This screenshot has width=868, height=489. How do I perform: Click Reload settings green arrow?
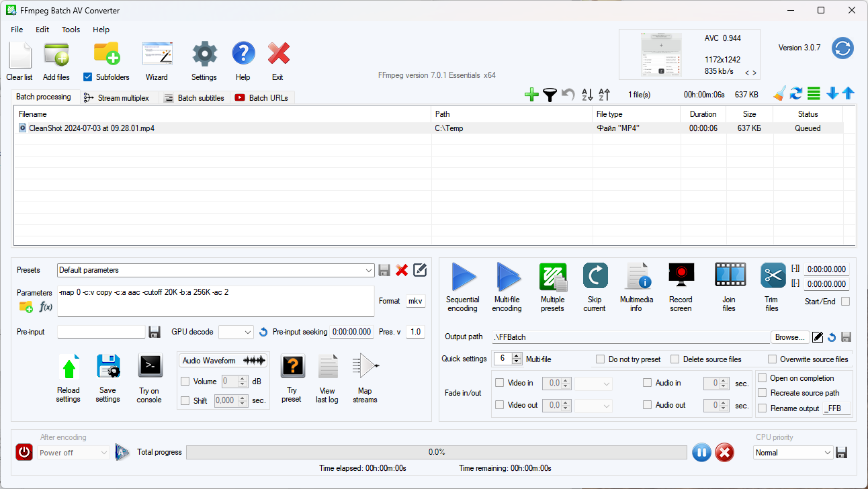click(x=69, y=367)
